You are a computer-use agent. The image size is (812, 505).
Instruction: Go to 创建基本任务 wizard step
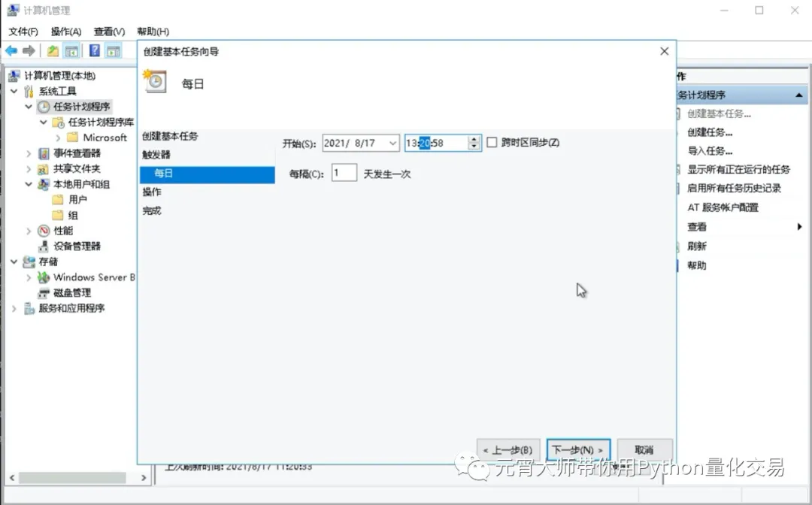[170, 136]
